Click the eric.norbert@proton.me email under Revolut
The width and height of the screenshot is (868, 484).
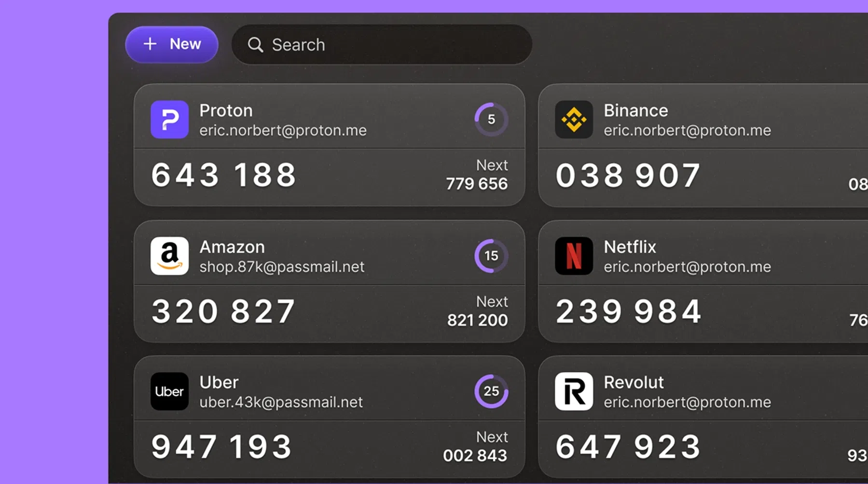pyautogui.click(x=687, y=402)
